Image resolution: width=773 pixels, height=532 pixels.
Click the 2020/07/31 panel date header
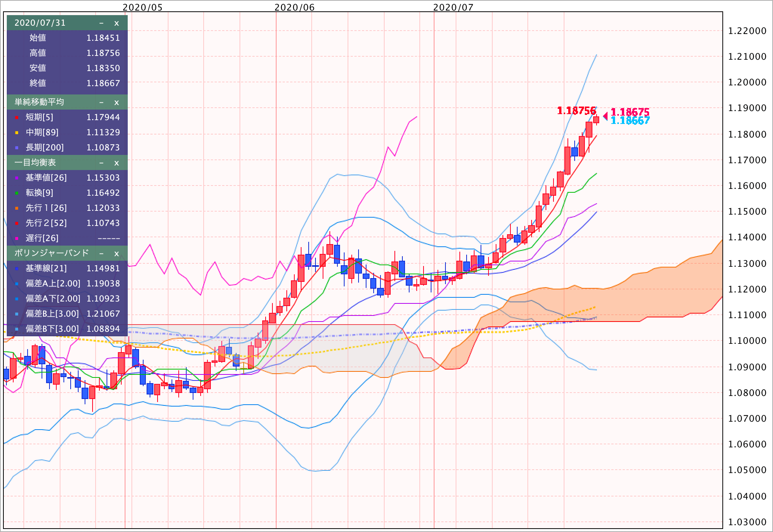click(40, 23)
